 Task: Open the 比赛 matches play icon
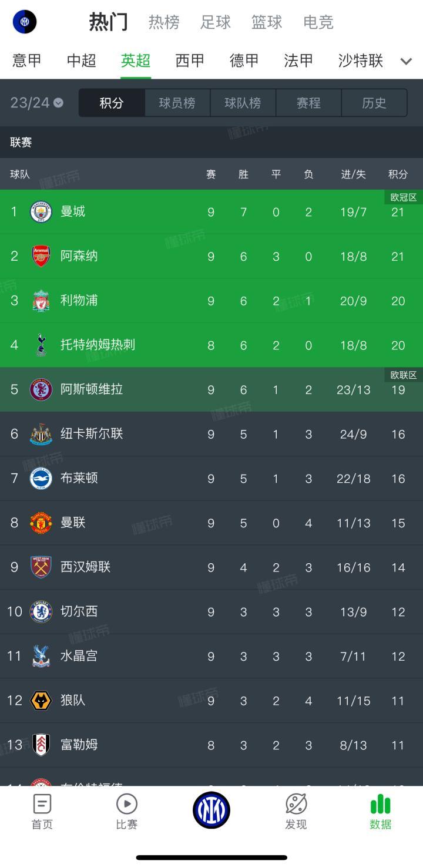pyautogui.click(x=127, y=803)
